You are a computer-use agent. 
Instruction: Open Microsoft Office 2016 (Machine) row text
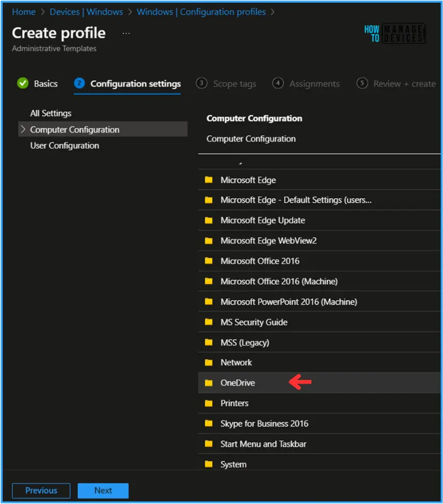(279, 282)
